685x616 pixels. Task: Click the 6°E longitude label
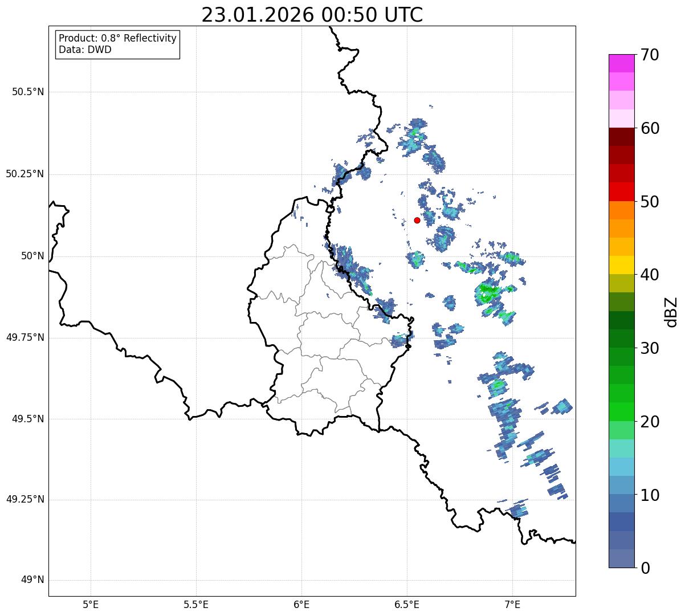[301, 605]
